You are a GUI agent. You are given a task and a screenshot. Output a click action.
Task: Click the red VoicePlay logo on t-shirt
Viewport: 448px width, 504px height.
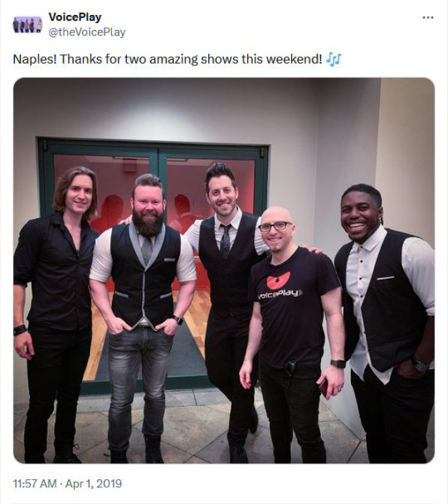(x=279, y=279)
